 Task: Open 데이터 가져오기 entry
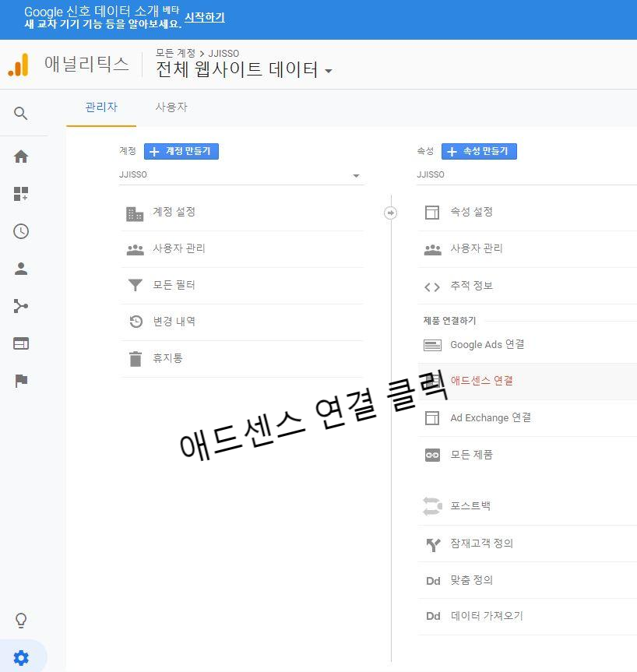tap(527, 616)
